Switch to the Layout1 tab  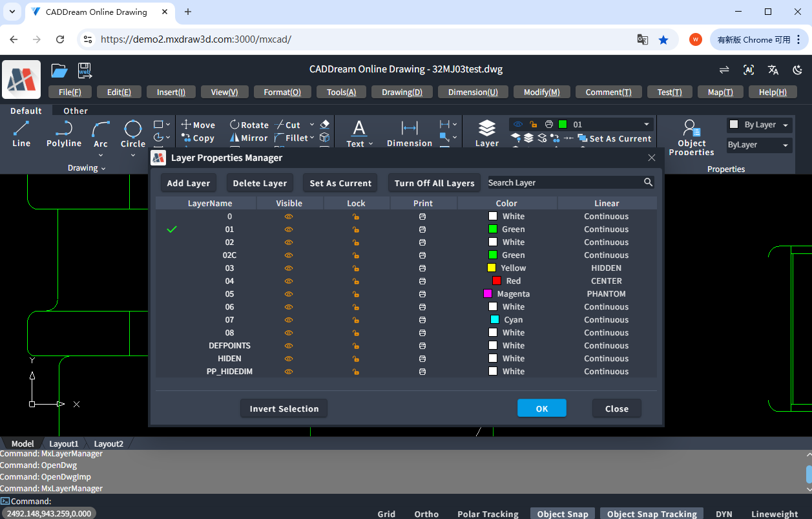(x=63, y=443)
